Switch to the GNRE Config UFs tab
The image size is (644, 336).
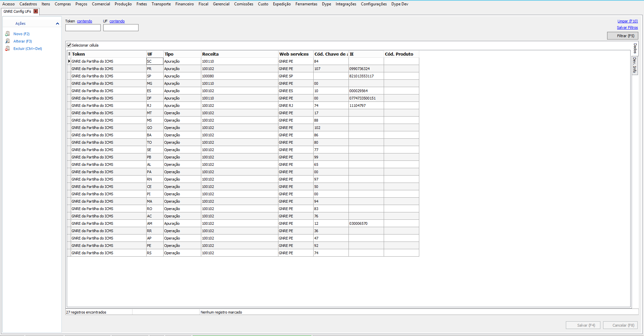(17, 11)
